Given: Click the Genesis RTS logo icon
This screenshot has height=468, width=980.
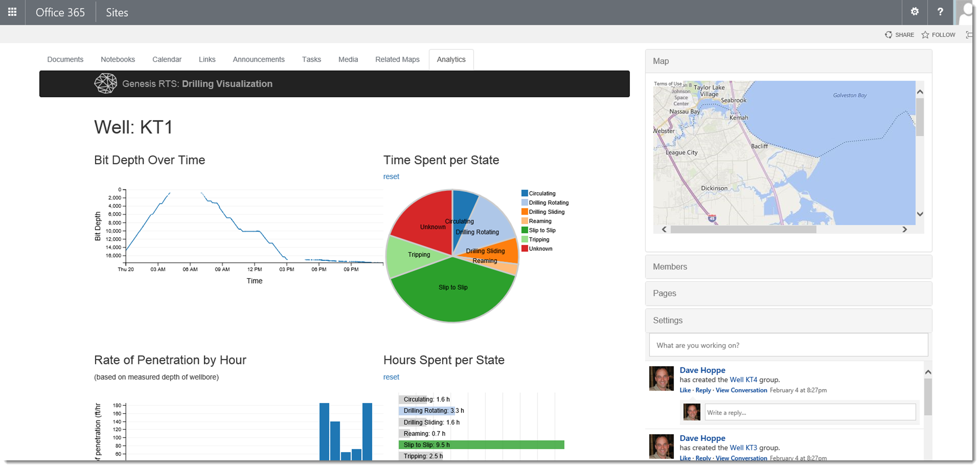Looking at the screenshot, I should [106, 83].
